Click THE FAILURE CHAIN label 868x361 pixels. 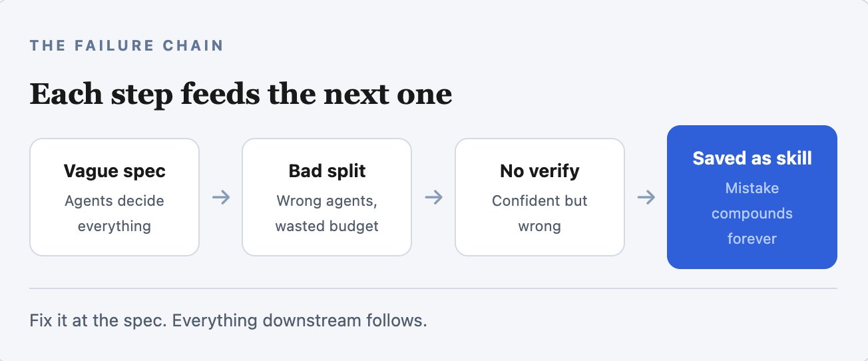[x=126, y=46]
